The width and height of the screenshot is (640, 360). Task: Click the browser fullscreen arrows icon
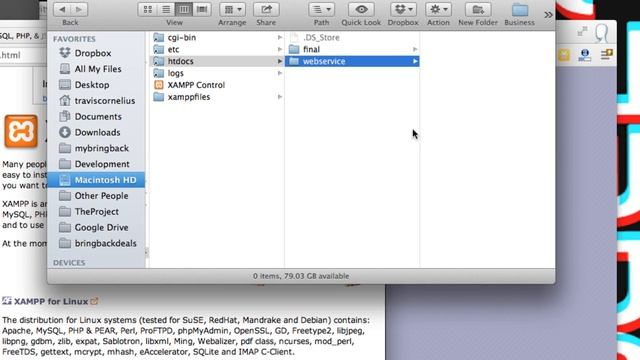tap(582, 31)
